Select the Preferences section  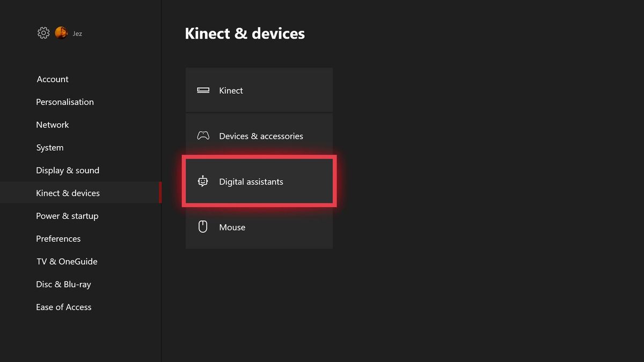(58, 239)
